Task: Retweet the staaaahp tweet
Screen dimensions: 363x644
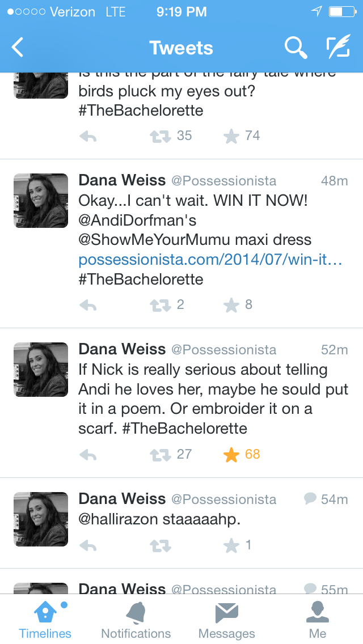Action: 160,546
